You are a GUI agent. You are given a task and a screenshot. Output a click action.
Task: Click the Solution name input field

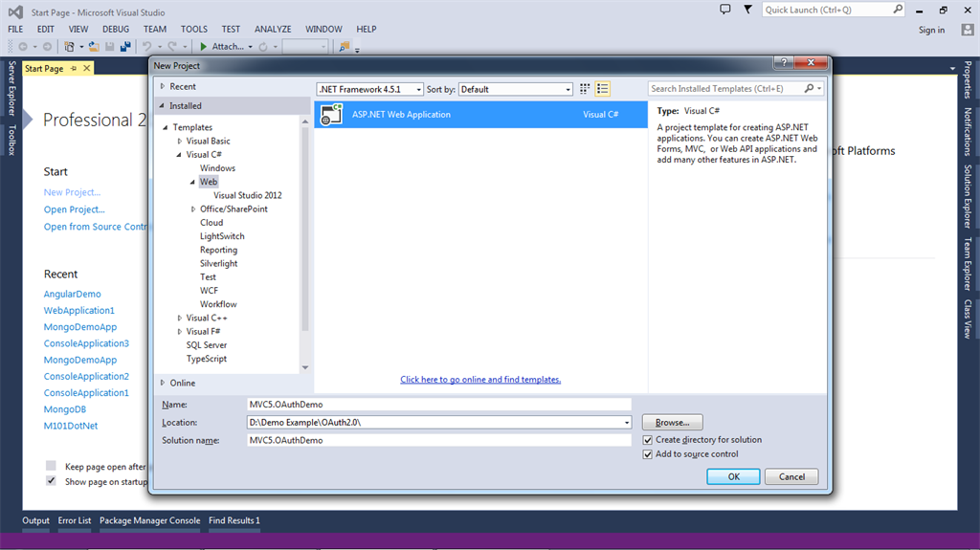pyautogui.click(x=438, y=441)
